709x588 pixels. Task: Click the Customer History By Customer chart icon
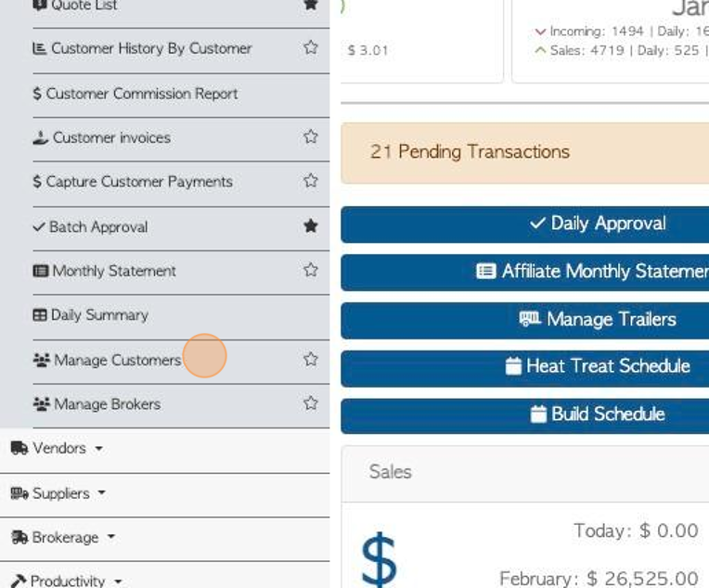(39, 48)
